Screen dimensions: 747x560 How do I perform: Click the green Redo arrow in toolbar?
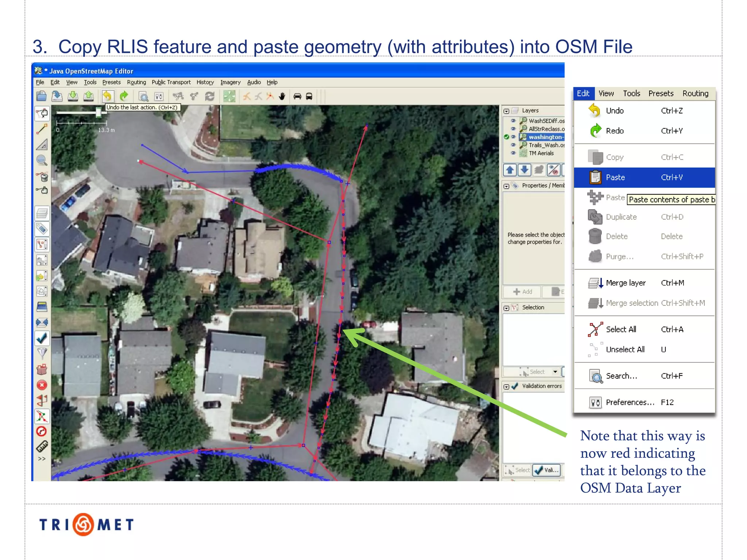coord(124,96)
